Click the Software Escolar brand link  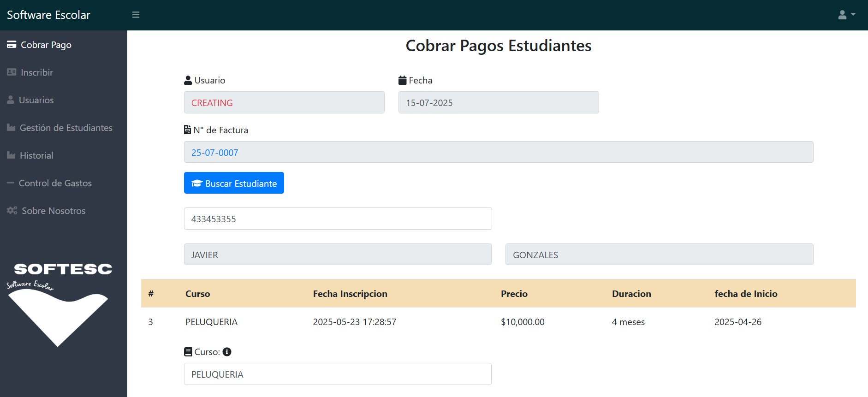(48, 15)
